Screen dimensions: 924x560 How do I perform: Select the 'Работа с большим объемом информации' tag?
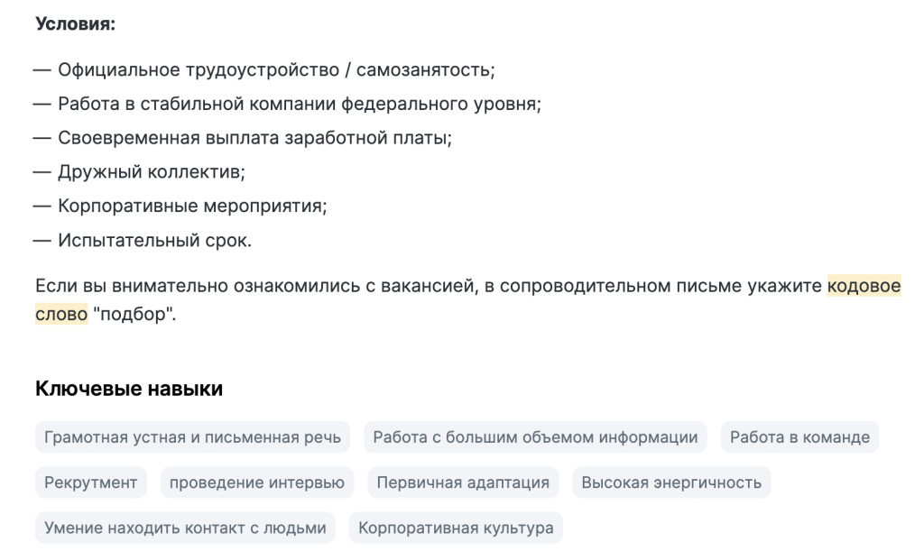click(535, 437)
